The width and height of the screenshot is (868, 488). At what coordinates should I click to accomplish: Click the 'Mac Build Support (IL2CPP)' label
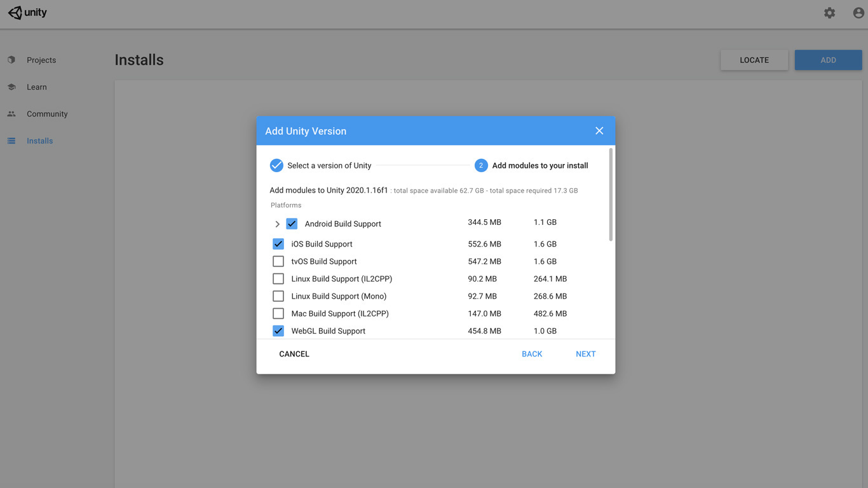[x=340, y=313]
